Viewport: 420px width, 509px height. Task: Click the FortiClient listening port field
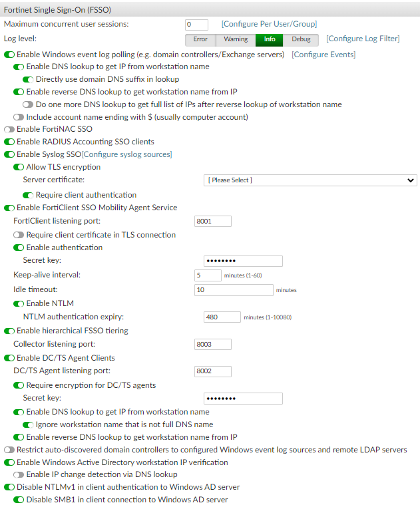click(x=213, y=221)
